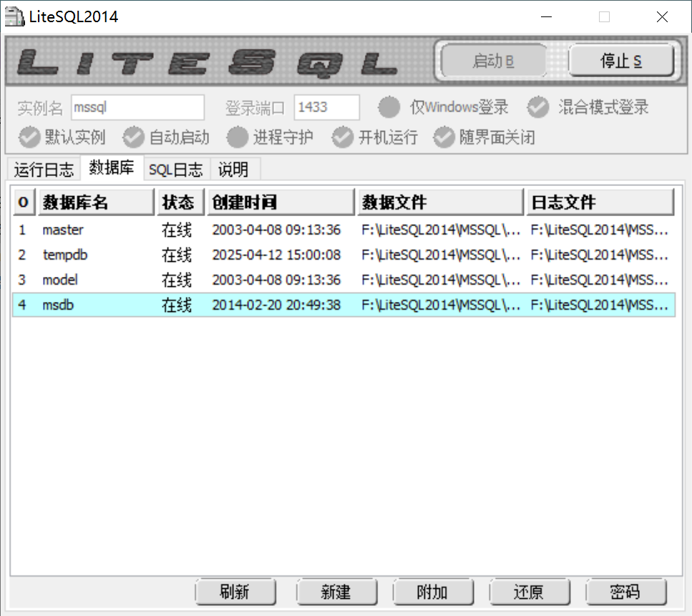692x616 pixels.
Task: Enable the 自动启动 option
Action: point(134,137)
